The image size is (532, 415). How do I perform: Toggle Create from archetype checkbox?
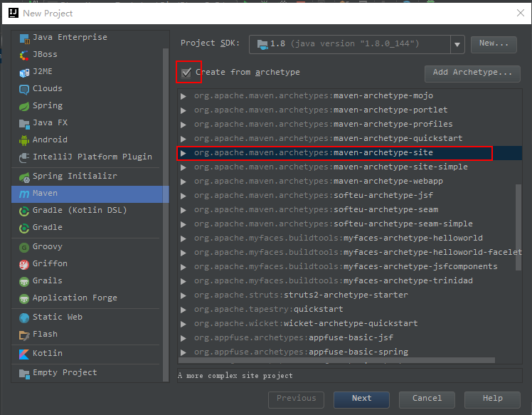coord(186,73)
